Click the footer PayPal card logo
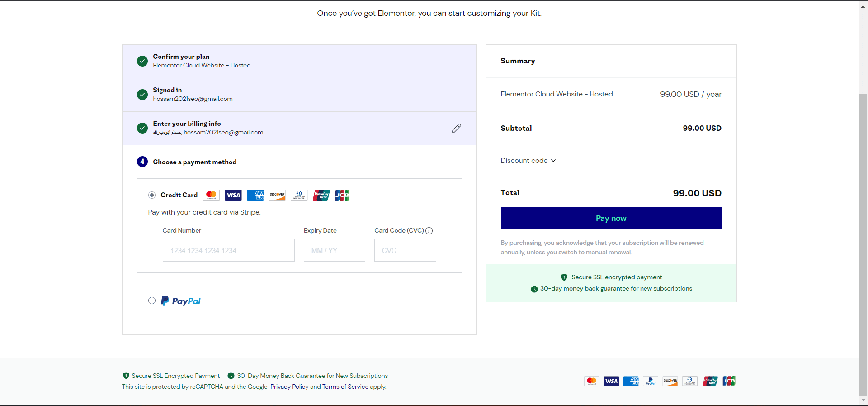This screenshot has width=868, height=406. pyautogui.click(x=651, y=381)
